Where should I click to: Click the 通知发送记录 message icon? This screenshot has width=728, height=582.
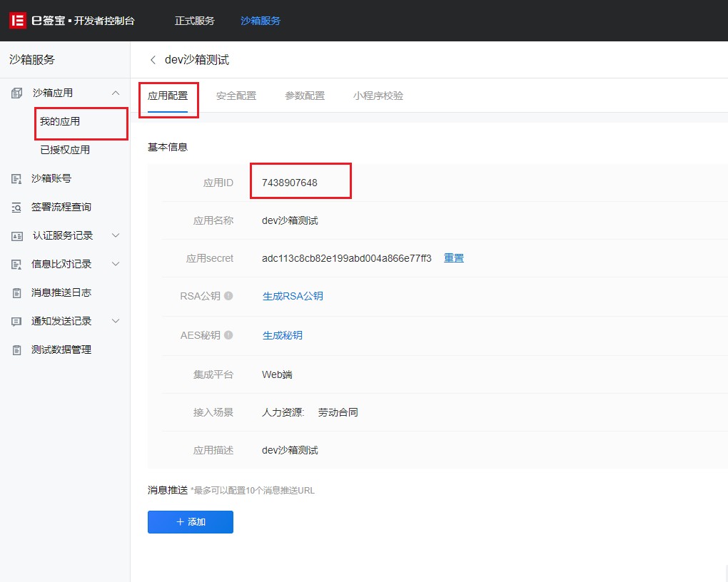point(17,321)
